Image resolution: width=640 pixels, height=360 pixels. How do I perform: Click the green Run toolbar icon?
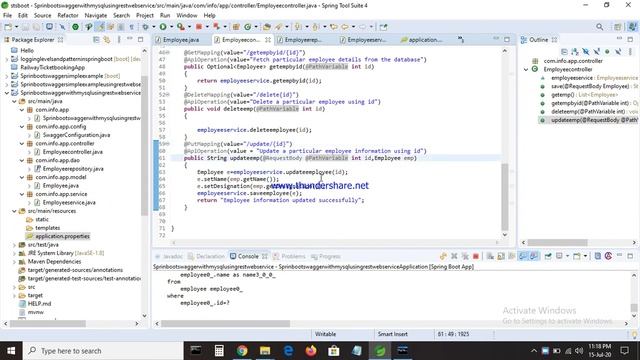[163, 27]
